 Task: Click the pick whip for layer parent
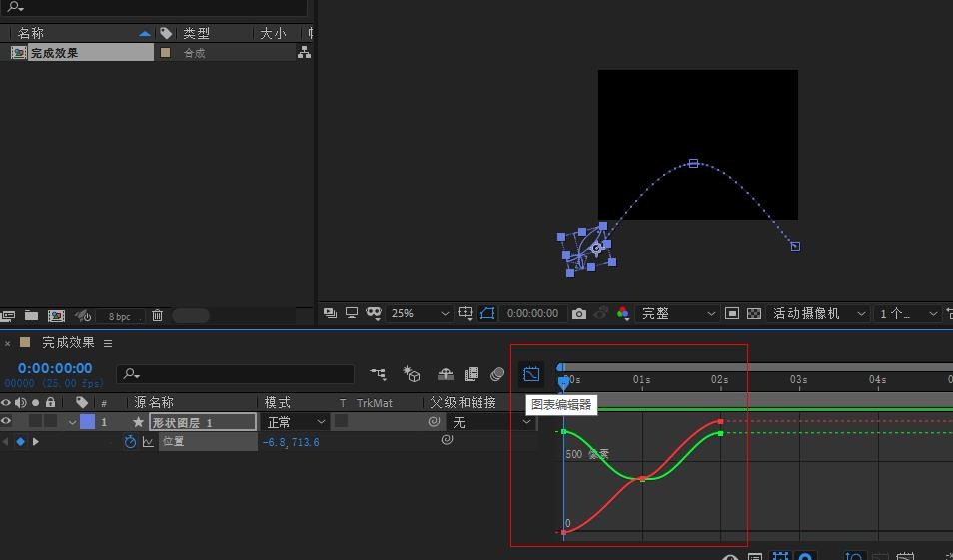(434, 421)
